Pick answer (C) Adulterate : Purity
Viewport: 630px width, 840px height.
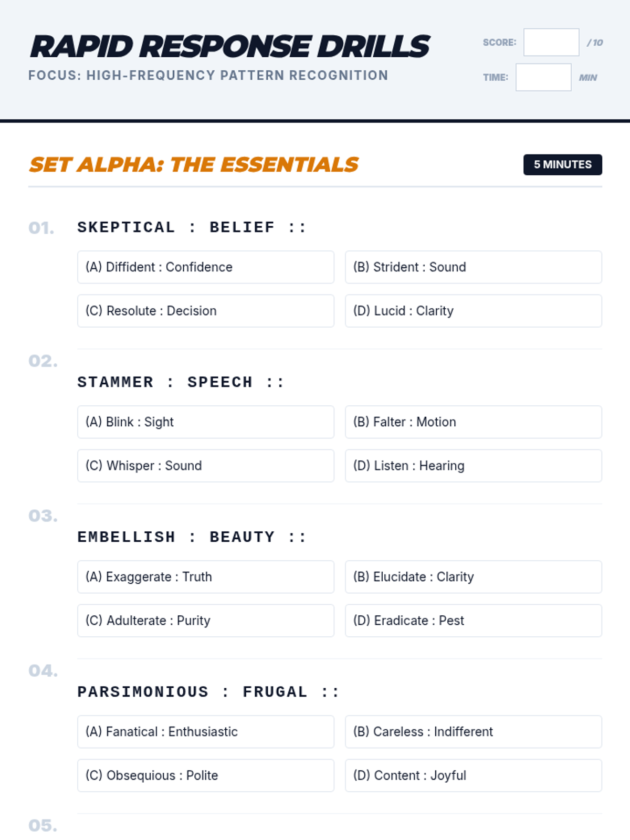(205, 621)
